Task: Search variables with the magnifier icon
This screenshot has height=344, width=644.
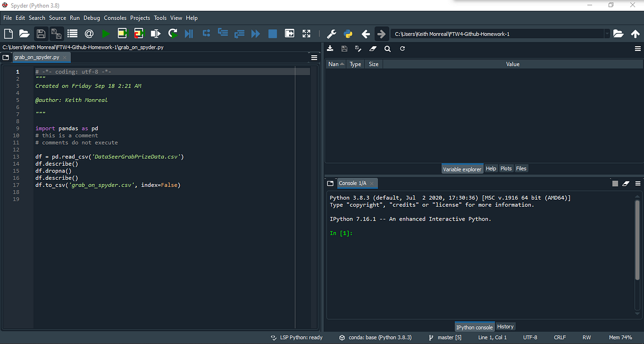Action: click(387, 48)
